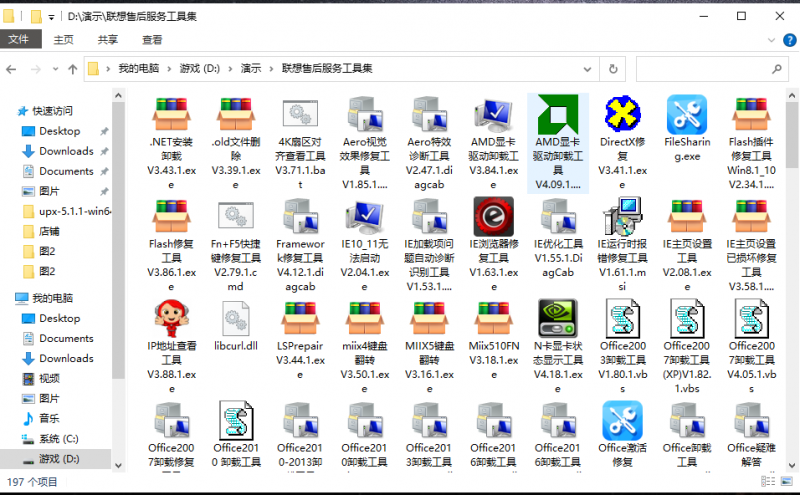Select IE浏览器修复工具 V1.63.1.exe icon
This screenshot has width=800, height=495.
(x=493, y=216)
